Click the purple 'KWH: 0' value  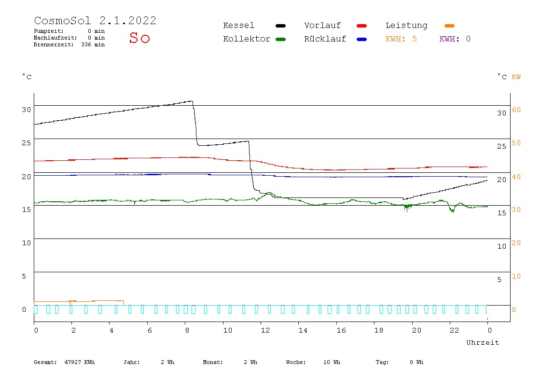455,39
